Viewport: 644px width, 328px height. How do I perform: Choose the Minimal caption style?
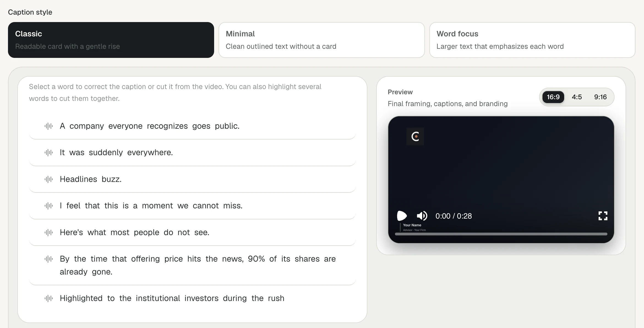tap(321, 40)
